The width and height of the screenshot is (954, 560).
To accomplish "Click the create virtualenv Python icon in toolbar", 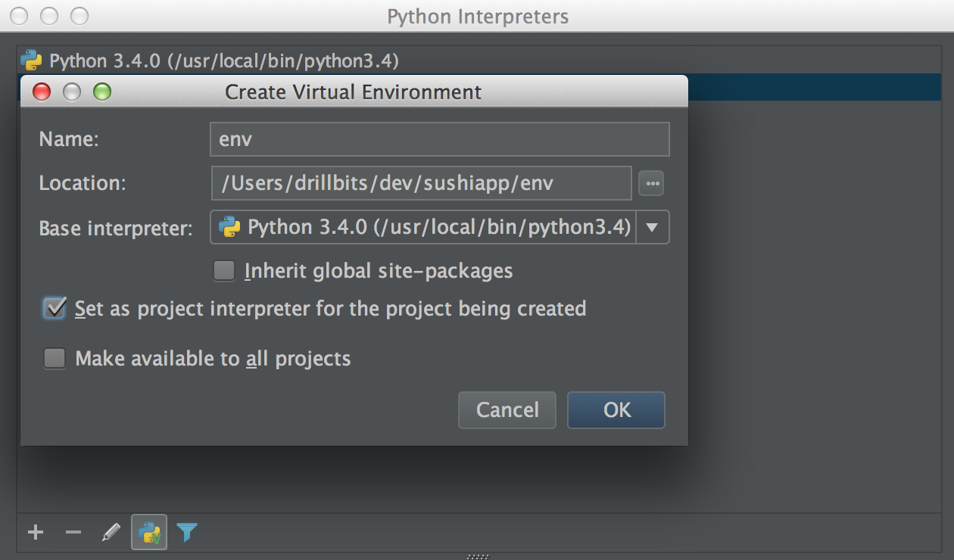I will click(148, 532).
